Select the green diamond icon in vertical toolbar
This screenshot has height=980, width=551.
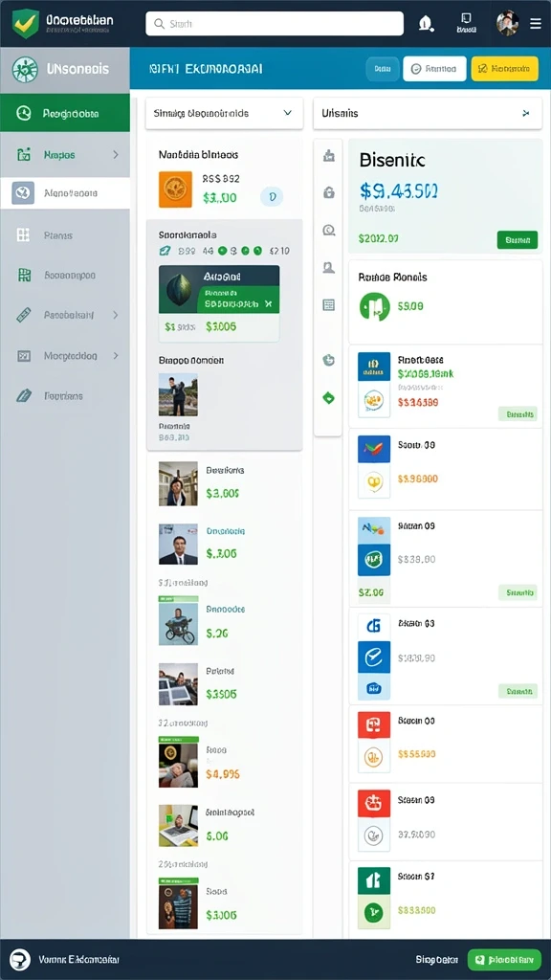(x=329, y=397)
